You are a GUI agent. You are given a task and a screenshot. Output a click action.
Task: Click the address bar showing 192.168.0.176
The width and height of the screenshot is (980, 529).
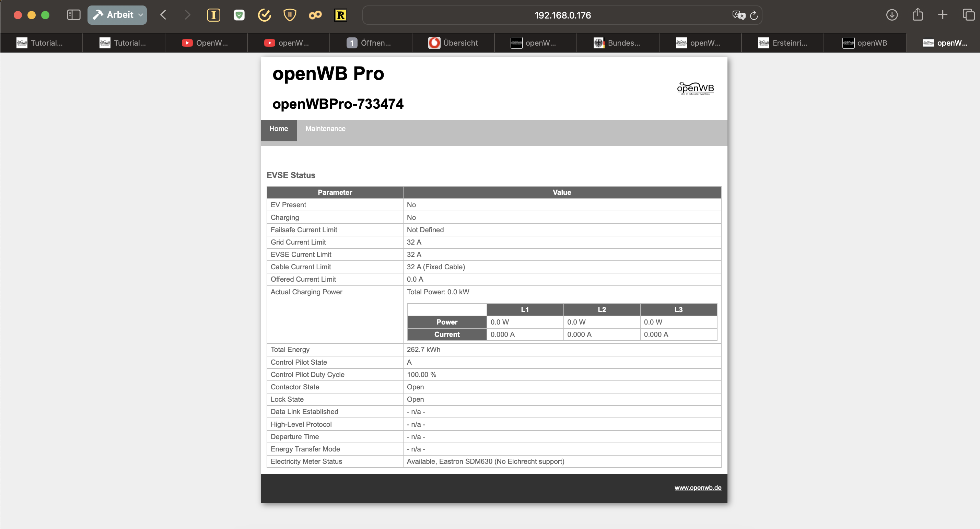562,15
